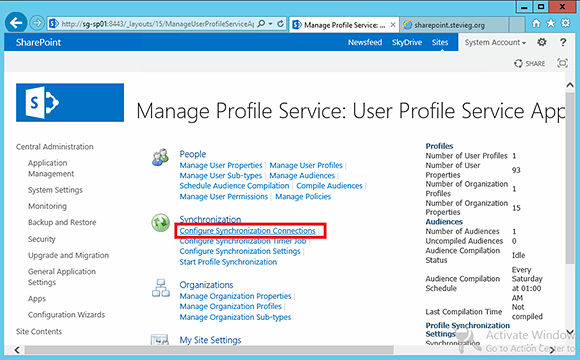This screenshot has width=580, height=360.
Task: Open SharePoint settings gear icon
Action: coord(542,42)
